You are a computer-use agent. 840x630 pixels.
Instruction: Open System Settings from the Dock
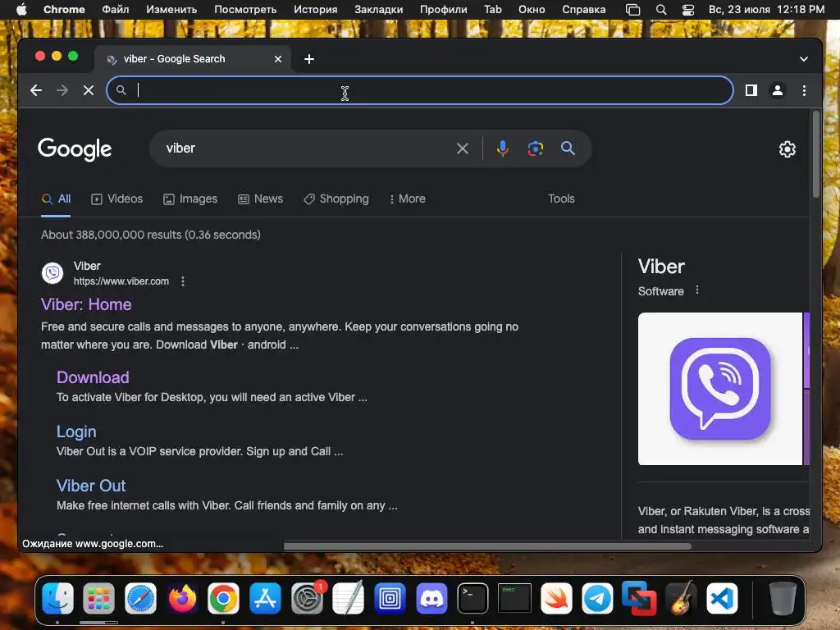pos(307,598)
